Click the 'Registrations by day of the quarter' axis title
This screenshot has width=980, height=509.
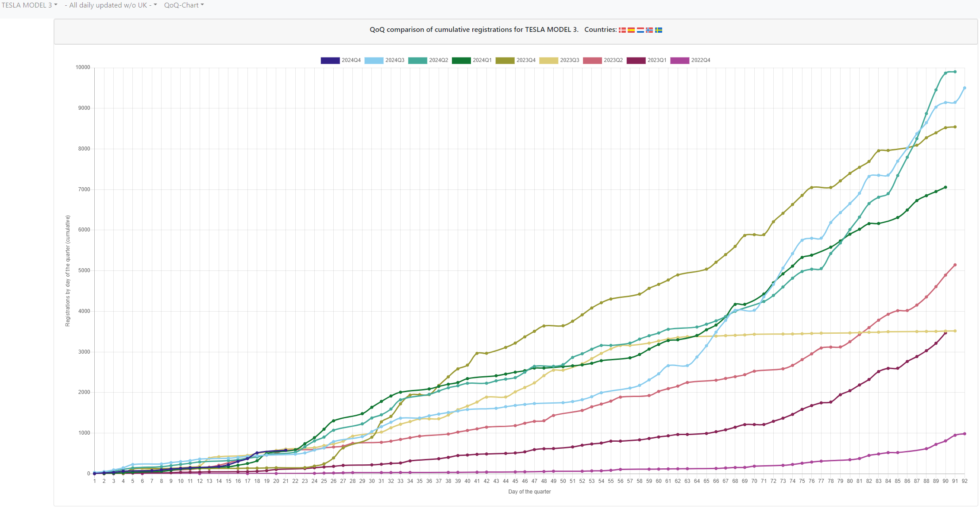coord(68,271)
